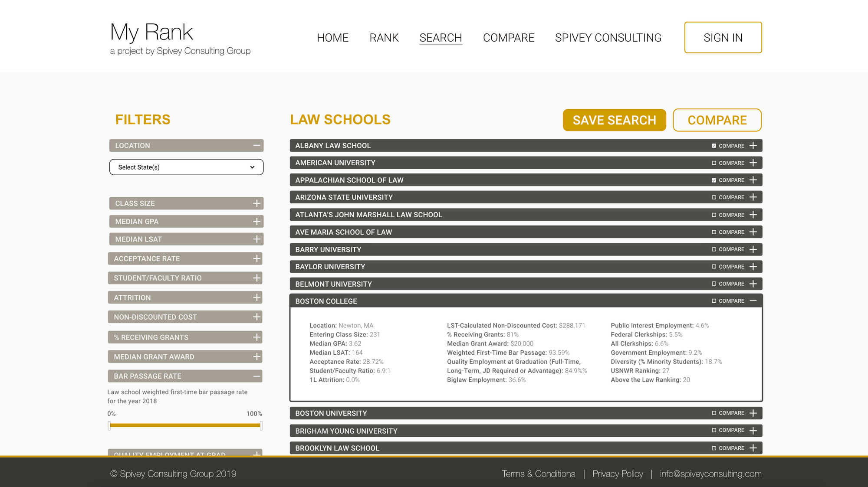
Task: Collapse Bar Passage Rate filter minus icon
Action: 257,376
